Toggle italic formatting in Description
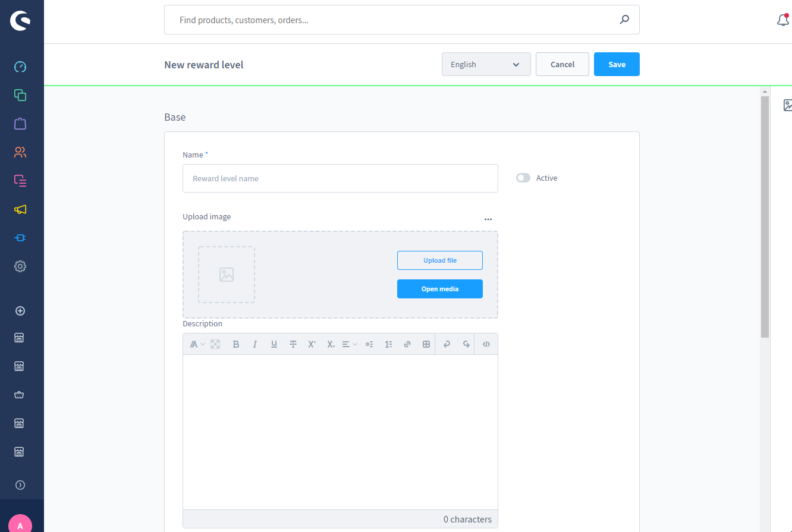Viewport: 792px width, 532px height. 255,344
